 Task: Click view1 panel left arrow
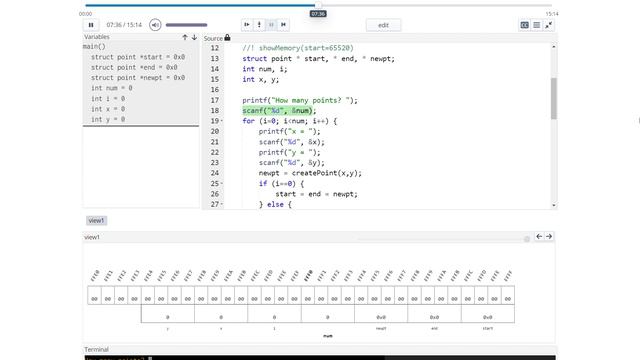[539, 236]
